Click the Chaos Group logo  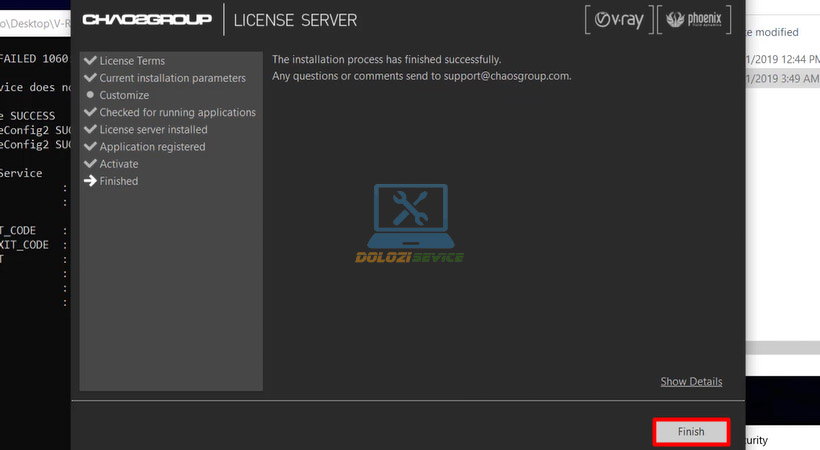point(147,20)
